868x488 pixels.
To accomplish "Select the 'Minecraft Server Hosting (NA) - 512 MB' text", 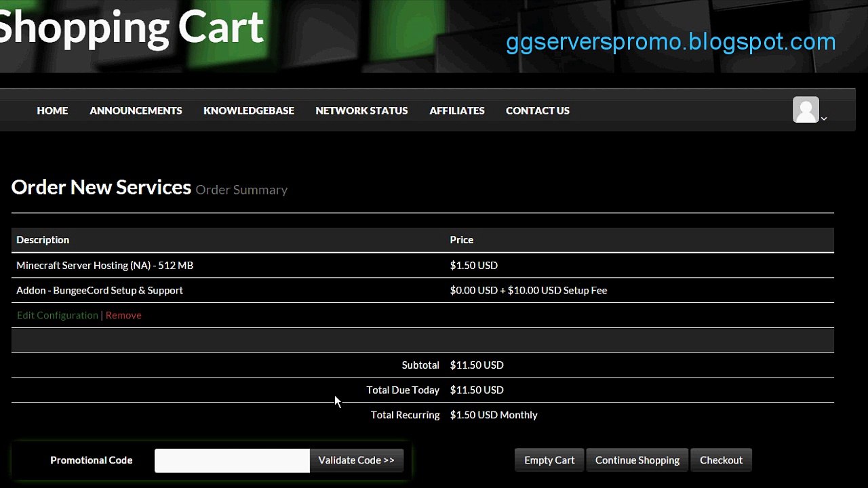I will 105,265.
